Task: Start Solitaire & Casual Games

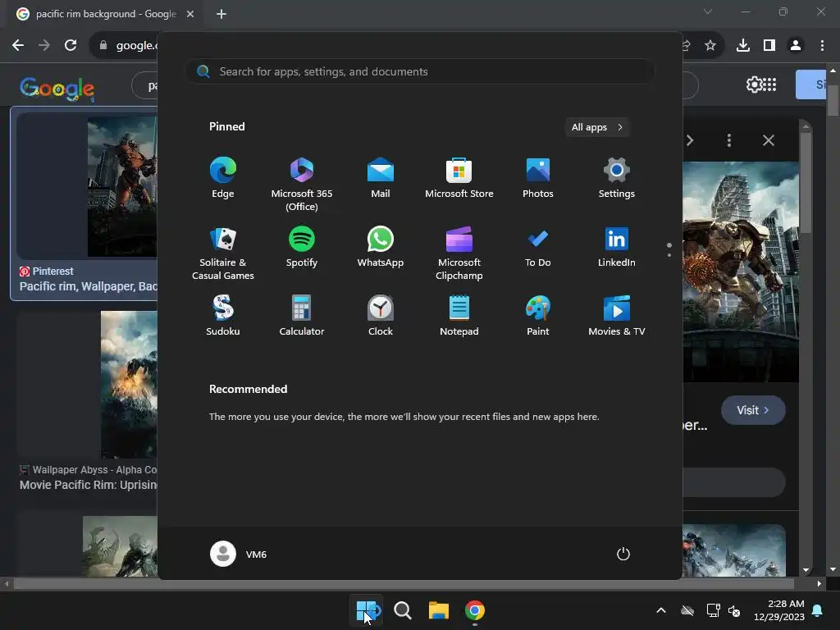Action: coord(223,253)
